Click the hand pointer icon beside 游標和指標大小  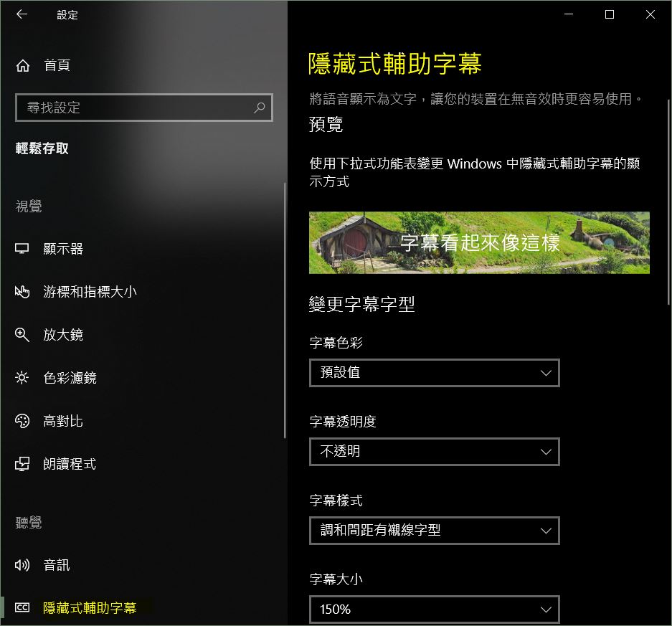[x=22, y=292]
